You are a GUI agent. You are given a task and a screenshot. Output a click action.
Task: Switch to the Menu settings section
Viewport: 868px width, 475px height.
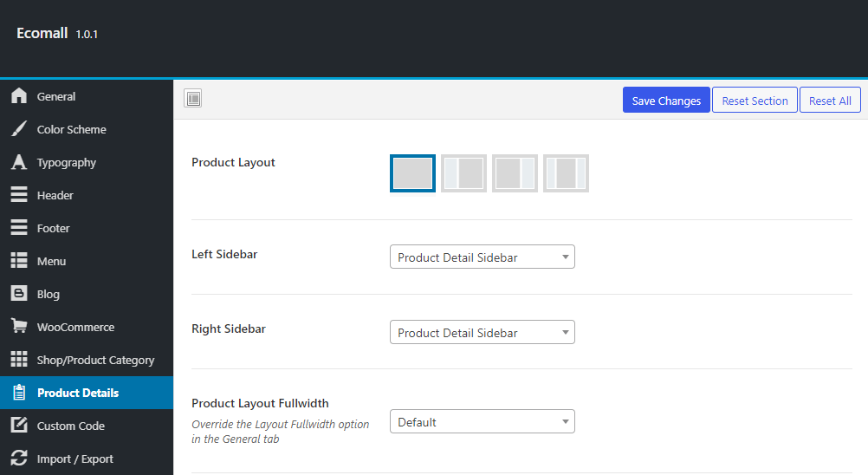tap(87, 261)
